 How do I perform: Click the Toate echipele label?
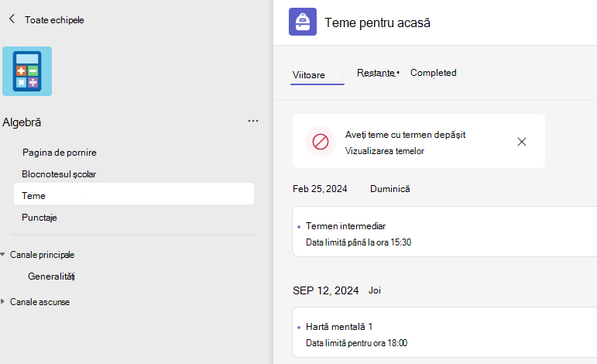point(54,20)
